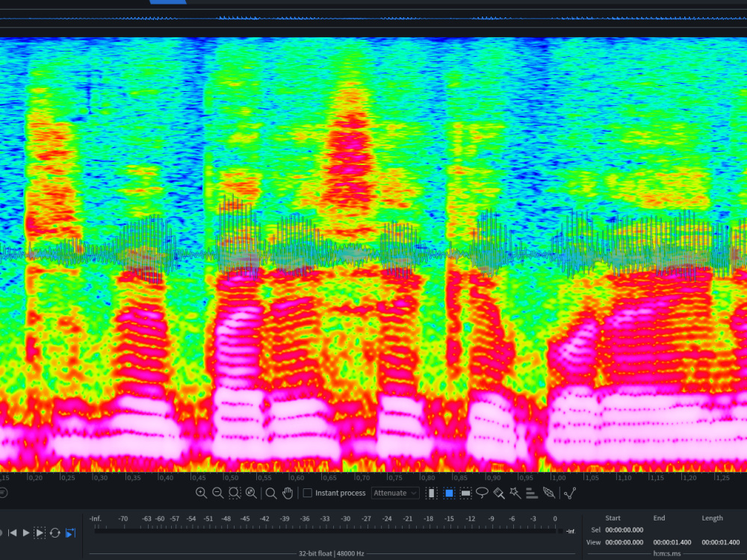Click the View End time 00:00:01.400
Screen dimensions: 747x560
(x=672, y=542)
